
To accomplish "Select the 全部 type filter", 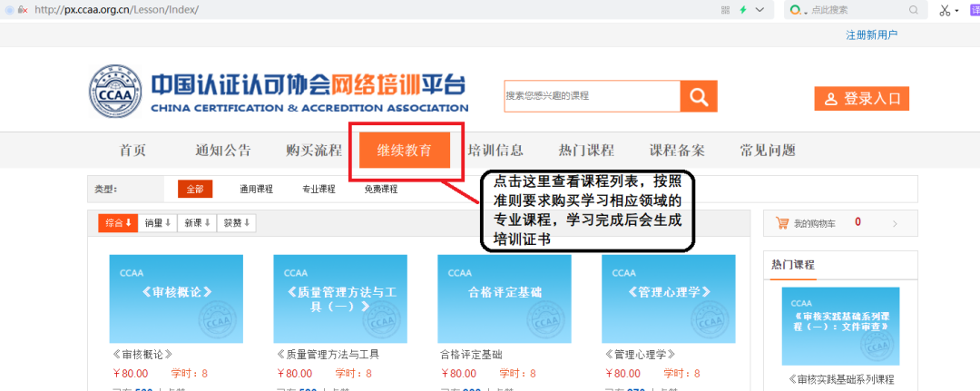I will pos(195,190).
